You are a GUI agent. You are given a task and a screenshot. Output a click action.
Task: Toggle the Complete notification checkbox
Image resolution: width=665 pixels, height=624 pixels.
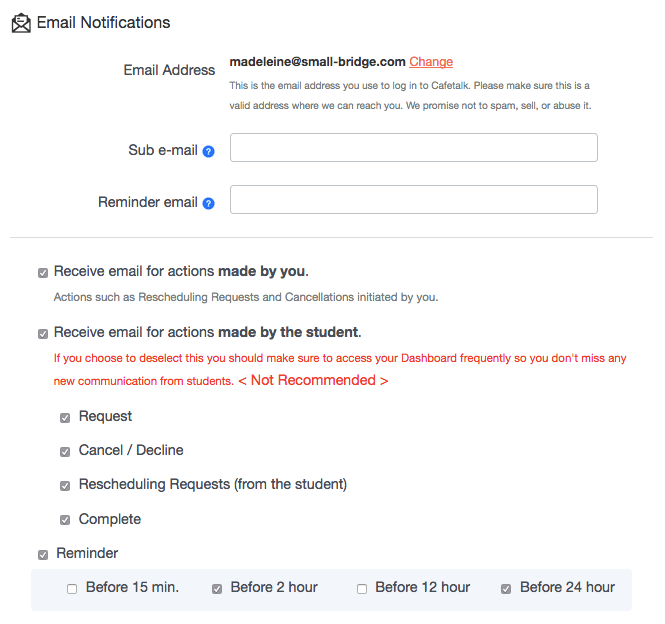[x=65, y=520]
